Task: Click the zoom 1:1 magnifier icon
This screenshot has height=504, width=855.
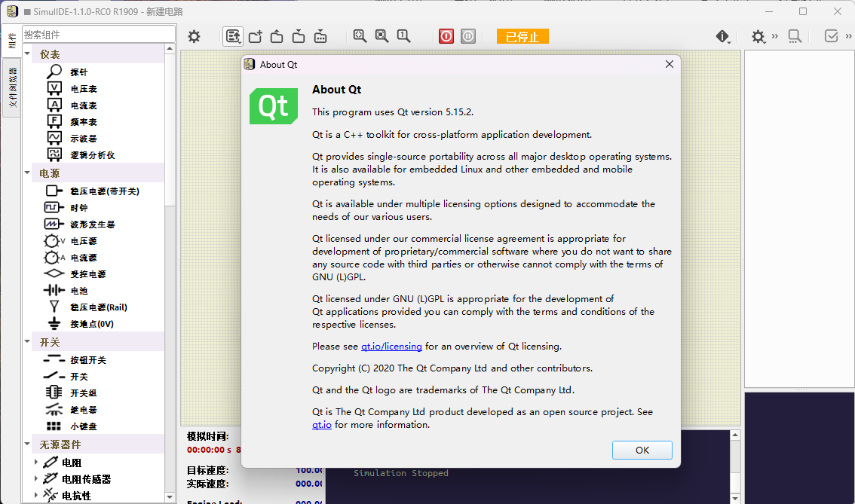Action: (x=403, y=36)
